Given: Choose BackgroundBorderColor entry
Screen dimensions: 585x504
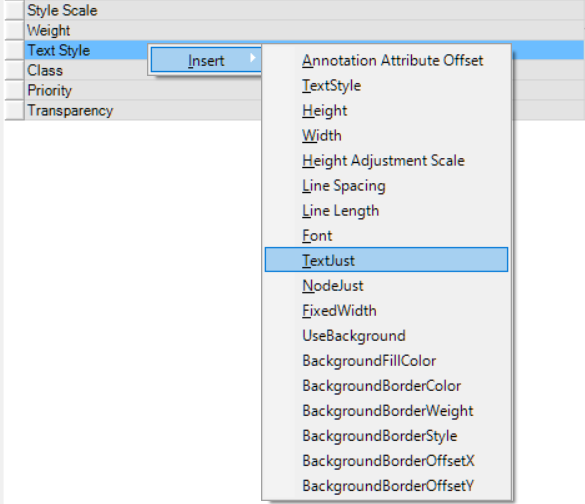Looking at the screenshot, I should [386, 385].
